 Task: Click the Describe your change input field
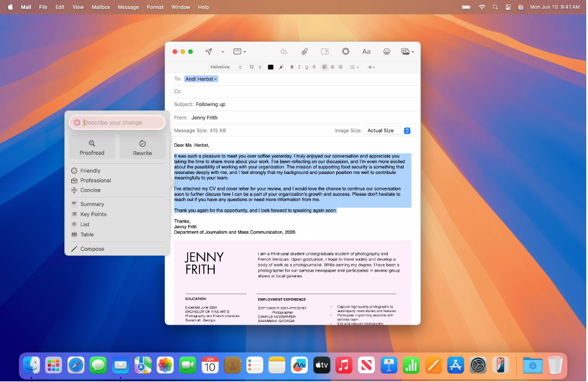pyautogui.click(x=117, y=122)
